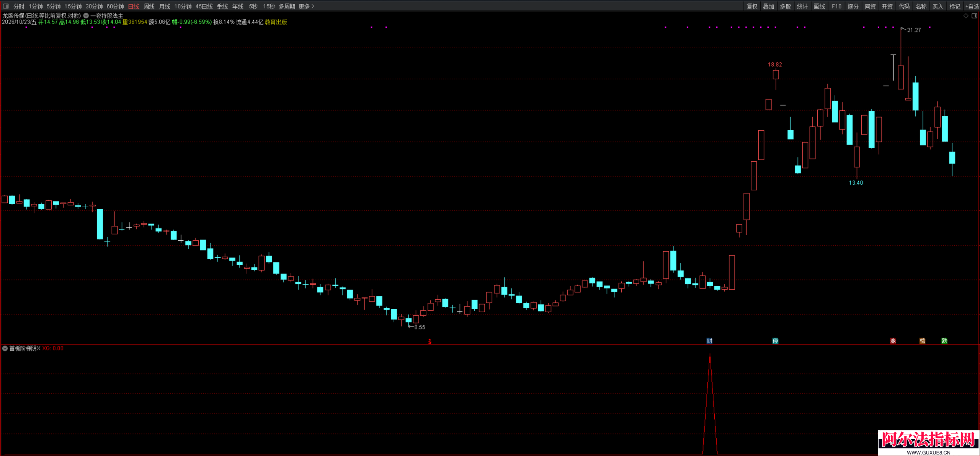Image resolution: width=980 pixels, height=456 pixels.
Task: Click the 逐分 toolbar button
Action: click(853, 6)
